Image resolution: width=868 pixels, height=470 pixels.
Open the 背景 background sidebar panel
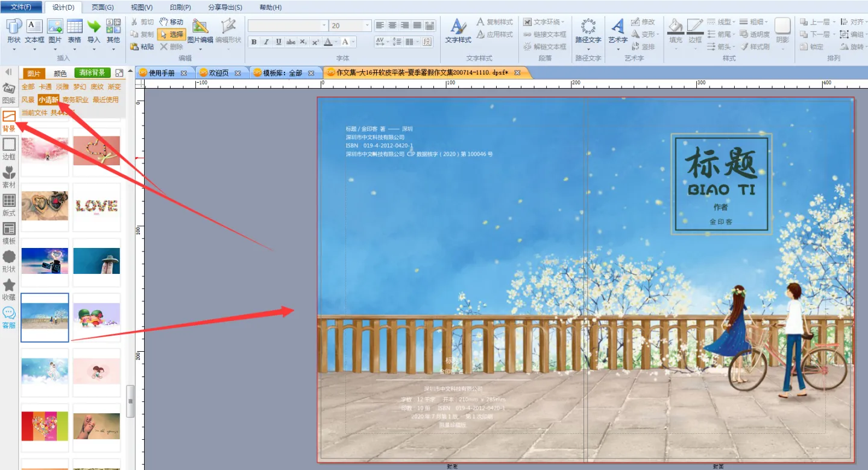[x=9, y=121]
